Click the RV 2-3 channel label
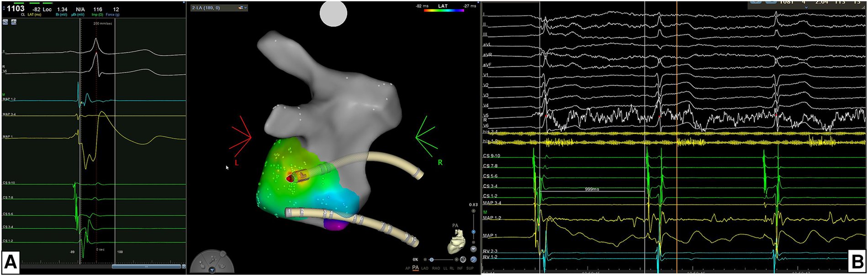868x276 pixels. point(490,251)
